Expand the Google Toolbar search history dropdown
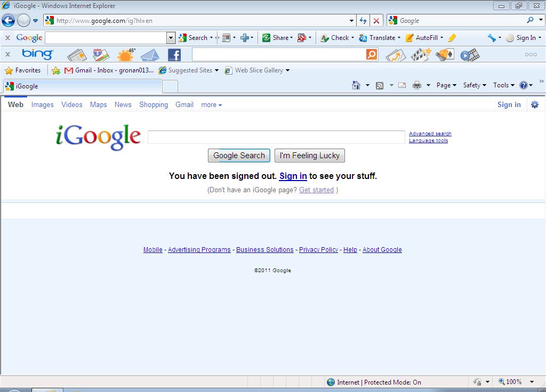Image resolution: width=546 pixels, height=392 pixels. [171, 38]
